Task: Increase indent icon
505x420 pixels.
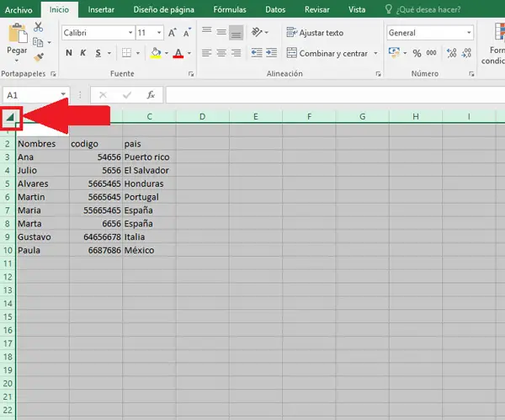Action: coord(272,53)
